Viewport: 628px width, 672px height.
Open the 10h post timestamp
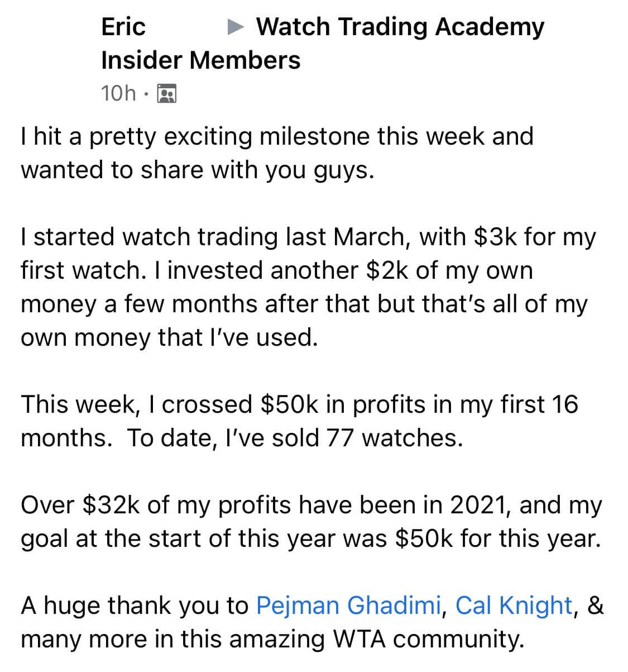[x=118, y=93]
